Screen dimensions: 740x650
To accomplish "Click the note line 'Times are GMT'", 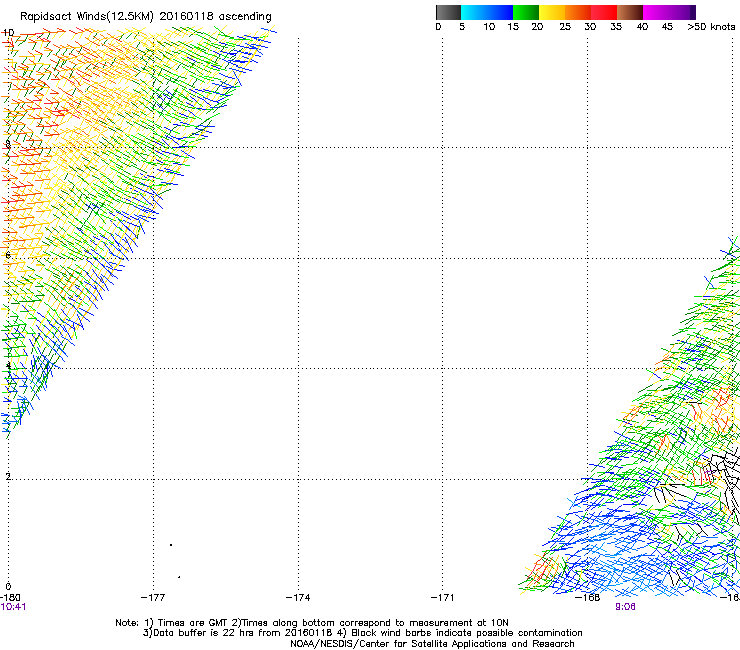I will click(193, 623).
